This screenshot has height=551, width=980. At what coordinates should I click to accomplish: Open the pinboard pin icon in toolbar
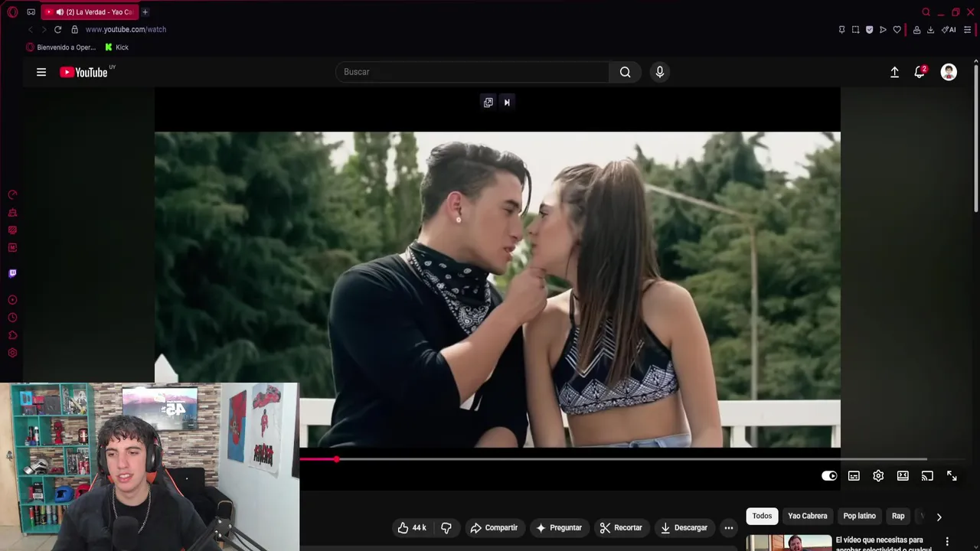tap(841, 30)
